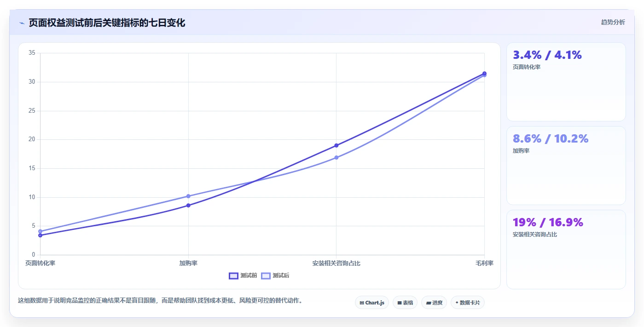Toggle the 测试前 legend item
Viewport: 644px width, 327px height.
point(243,275)
